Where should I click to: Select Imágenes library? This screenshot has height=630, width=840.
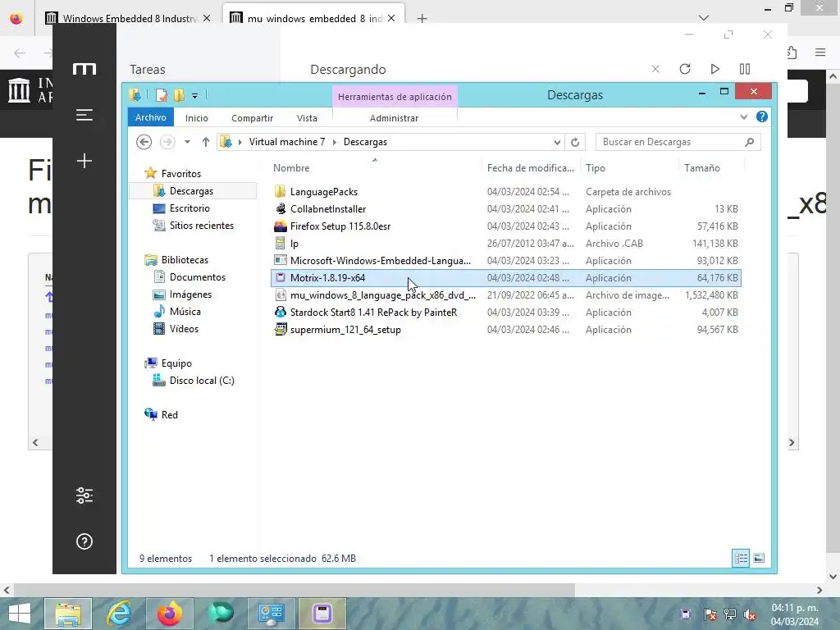click(190, 294)
